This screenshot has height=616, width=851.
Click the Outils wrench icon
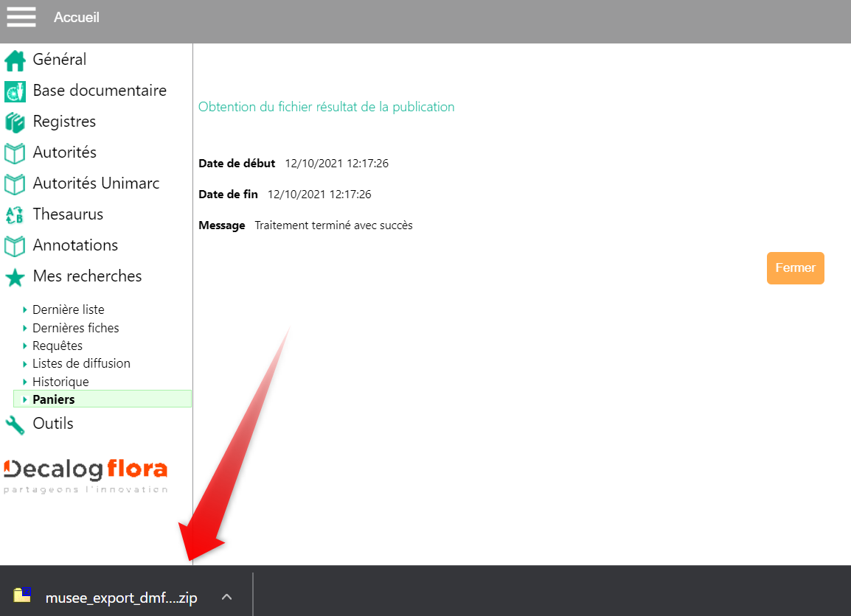[x=15, y=424]
